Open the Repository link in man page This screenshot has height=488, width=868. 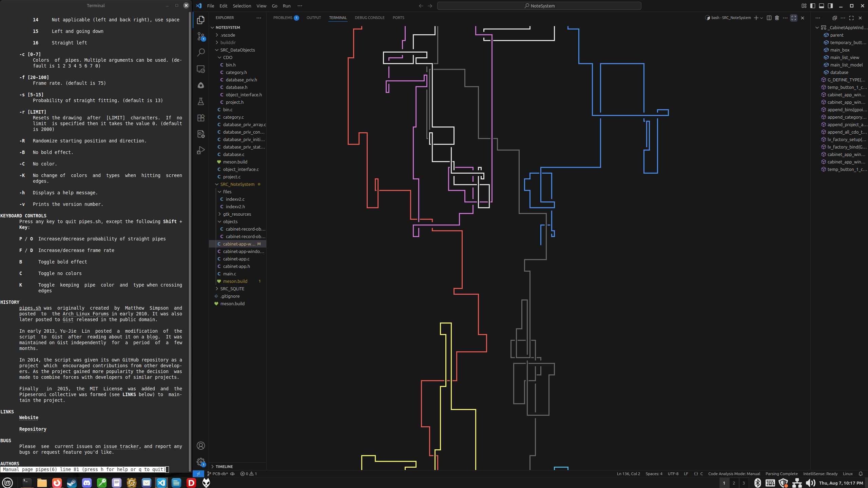(x=33, y=429)
